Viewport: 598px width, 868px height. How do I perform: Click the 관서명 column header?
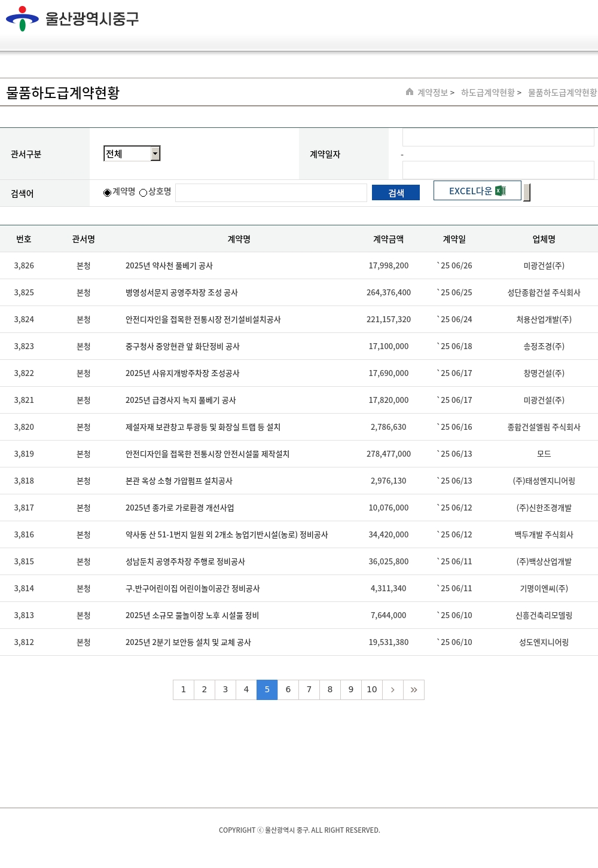click(x=84, y=239)
